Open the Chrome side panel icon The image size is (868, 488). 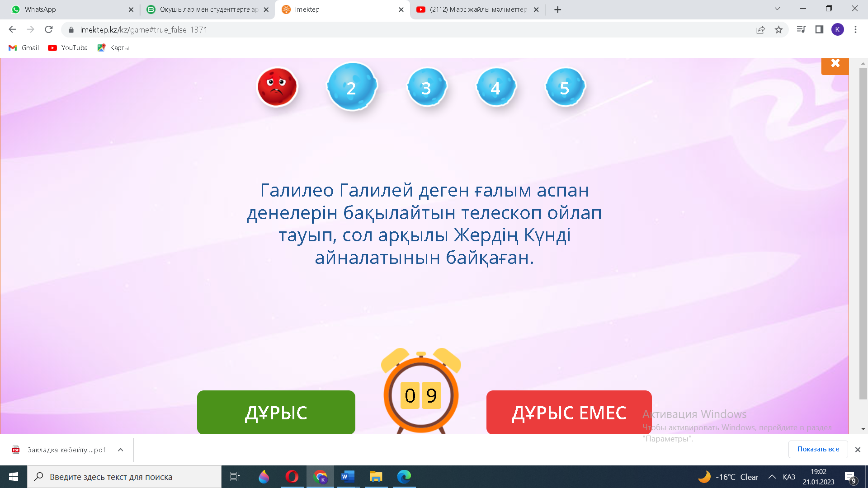point(819,30)
